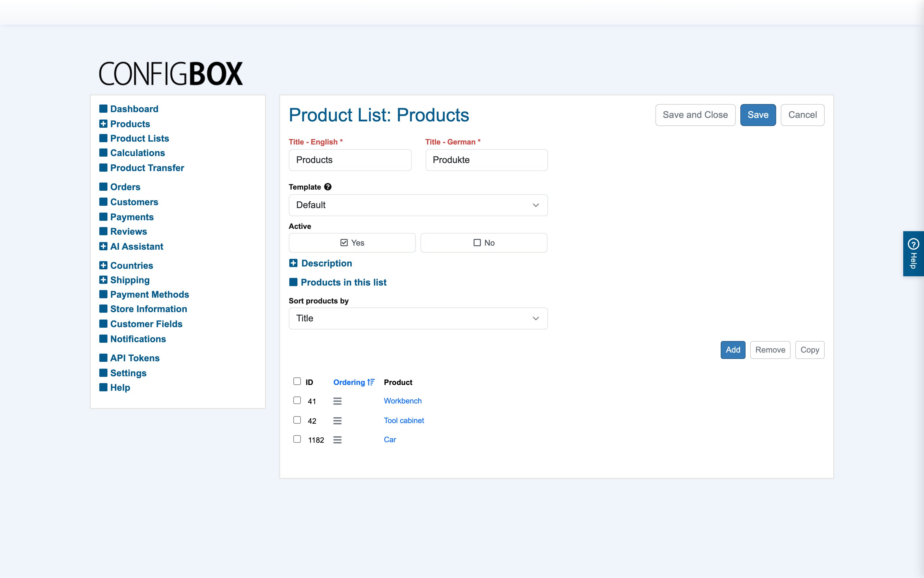Click the Product column header

pos(398,382)
